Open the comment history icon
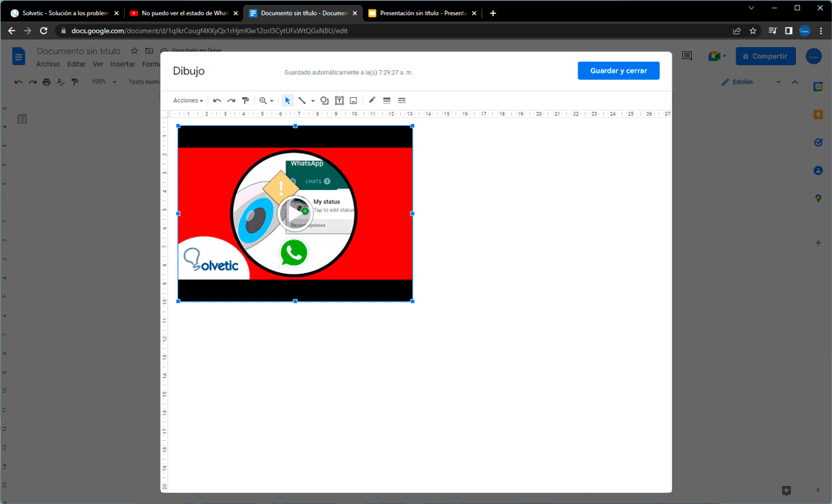 (x=687, y=56)
